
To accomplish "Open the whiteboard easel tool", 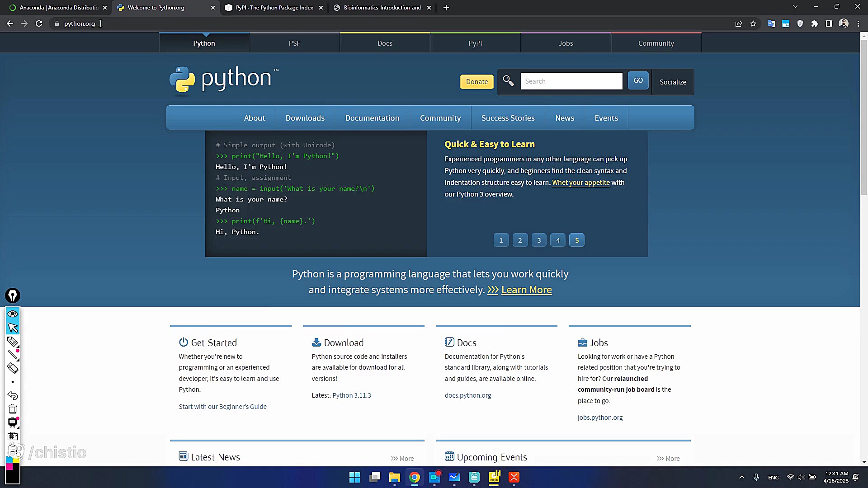I will tap(13, 423).
